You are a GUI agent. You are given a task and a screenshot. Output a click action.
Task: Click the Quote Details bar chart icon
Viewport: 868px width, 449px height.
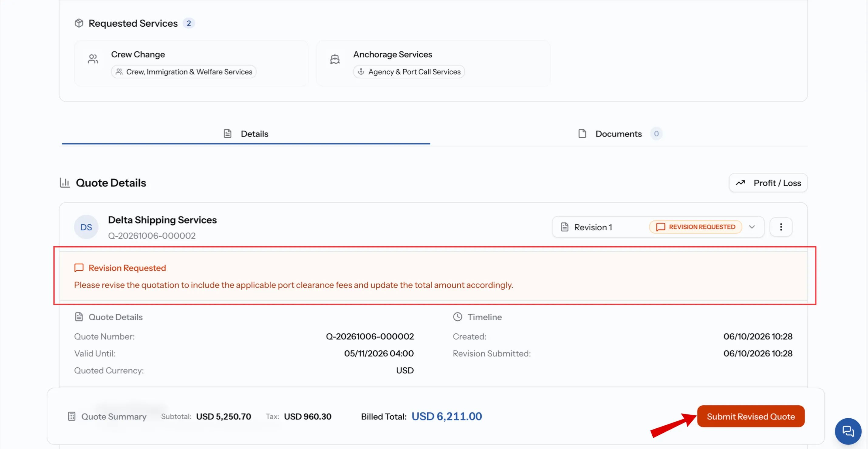point(65,183)
